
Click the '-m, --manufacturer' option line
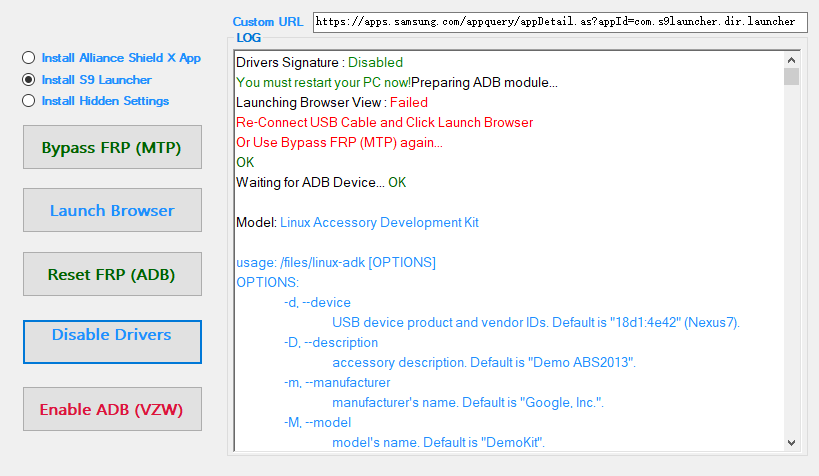[337, 382]
